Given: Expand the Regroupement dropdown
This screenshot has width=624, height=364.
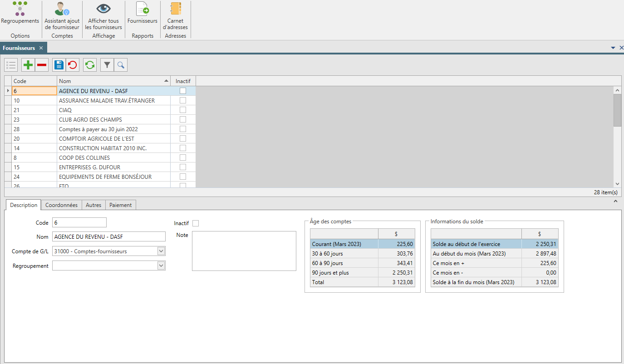Looking at the screenshot, I should point(161,266).
